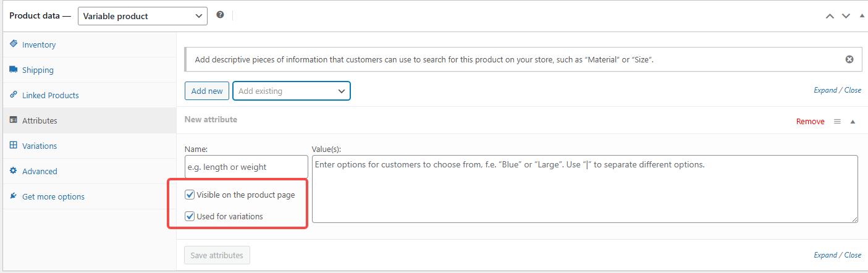The image size is (868, 273).
Task: Focus the attribute Name input field
Action: 246,167
